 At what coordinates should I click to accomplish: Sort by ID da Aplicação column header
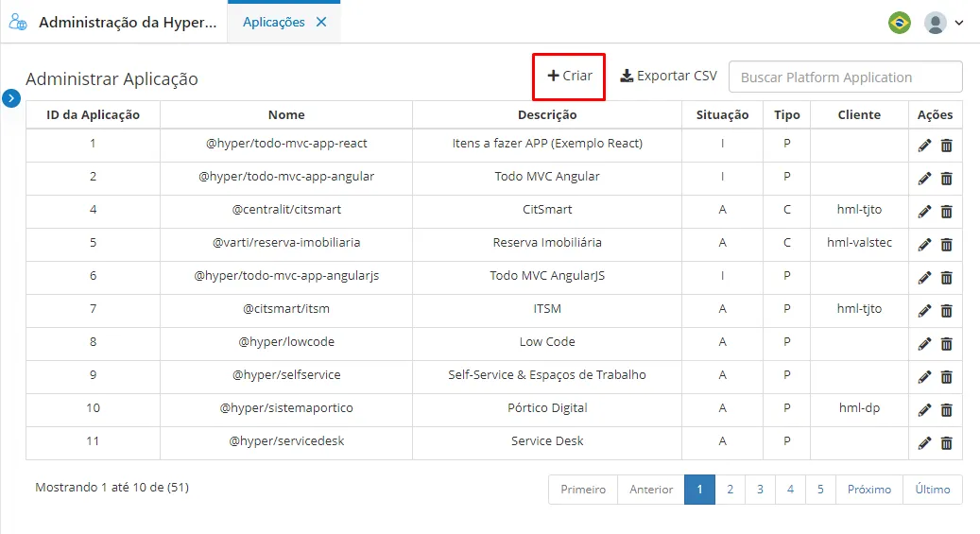(94, 115)
